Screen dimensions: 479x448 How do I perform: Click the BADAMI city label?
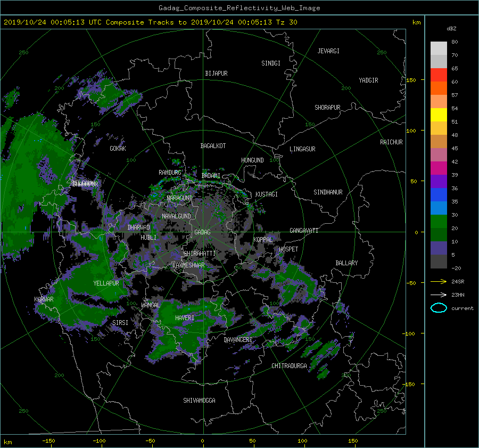point(211,176)
